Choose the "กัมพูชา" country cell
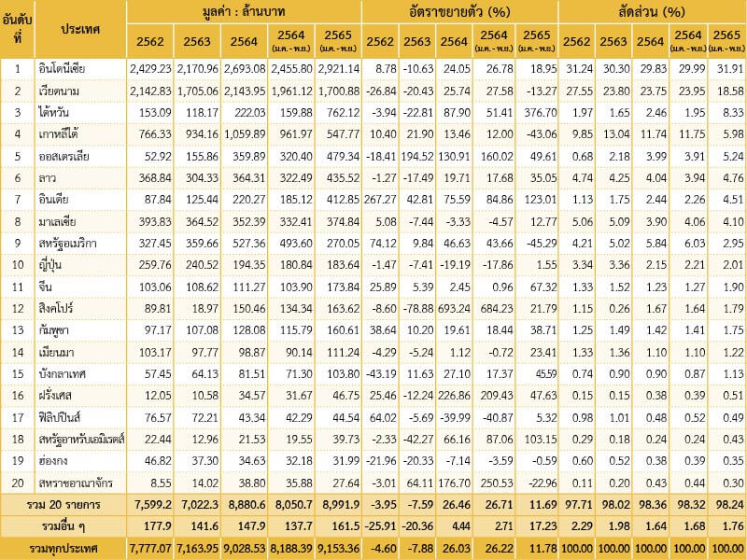The image size is (747, 560). [54, 330]
